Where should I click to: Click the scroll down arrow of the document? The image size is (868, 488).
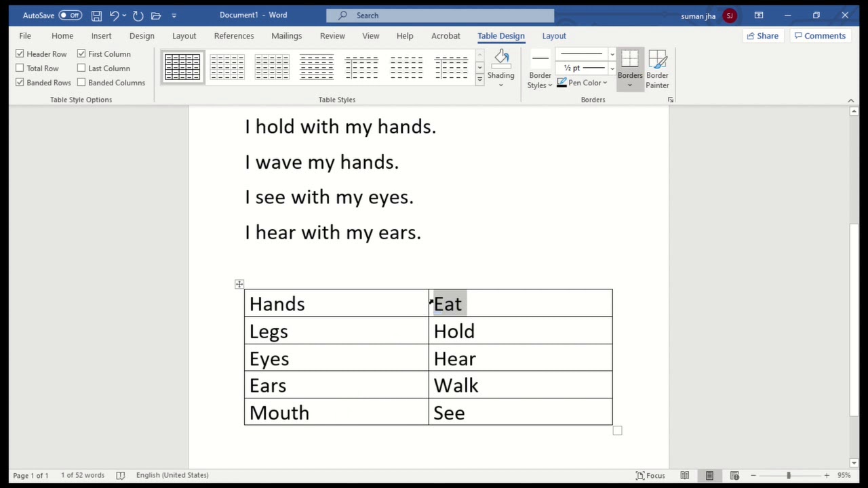point(854,462)
